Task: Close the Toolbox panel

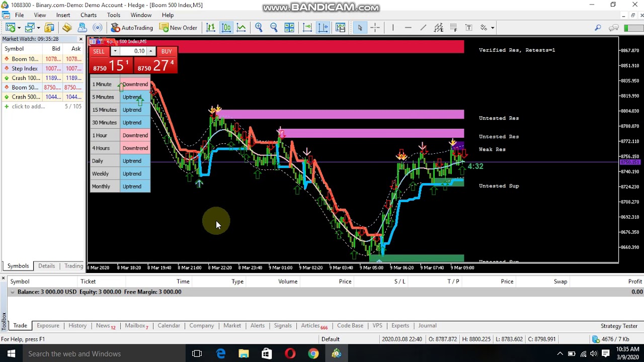Action: 3,278
